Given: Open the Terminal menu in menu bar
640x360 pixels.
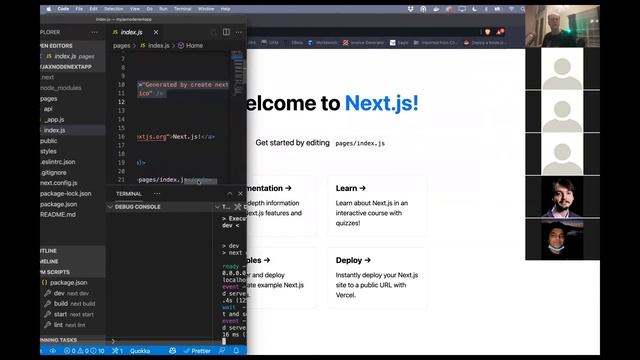Looking at the screenshot, I should (x=182, y=9).
